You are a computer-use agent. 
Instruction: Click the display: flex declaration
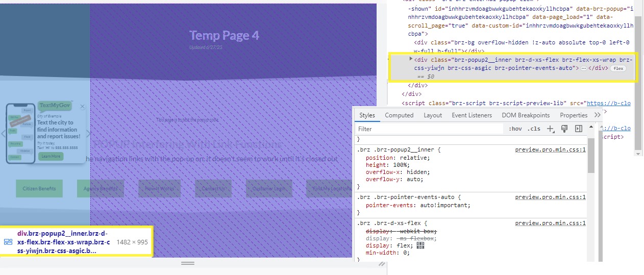pyautogui.click(x=389, y=245)
